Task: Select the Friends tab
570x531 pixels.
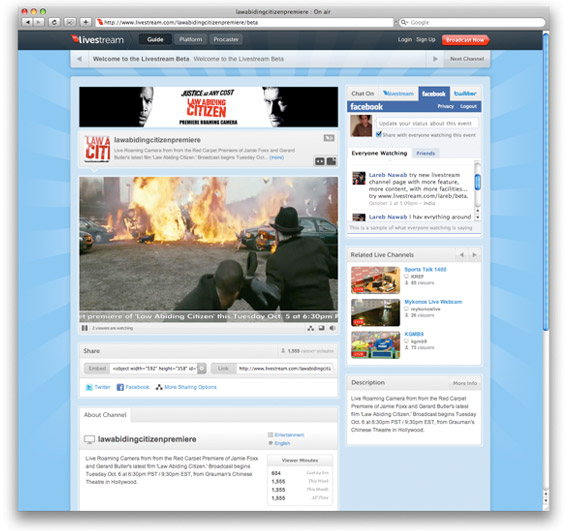Action: tap(426, 153)
